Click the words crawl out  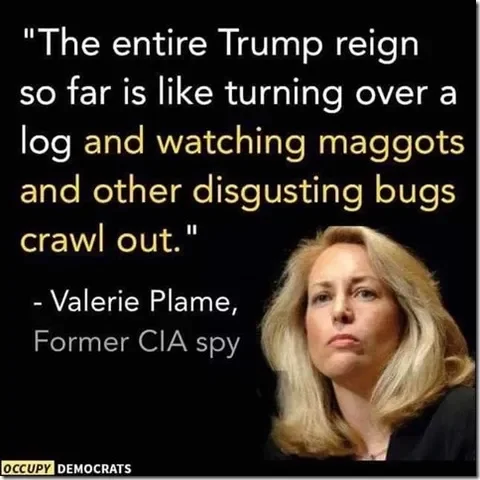tap(102, 239)
